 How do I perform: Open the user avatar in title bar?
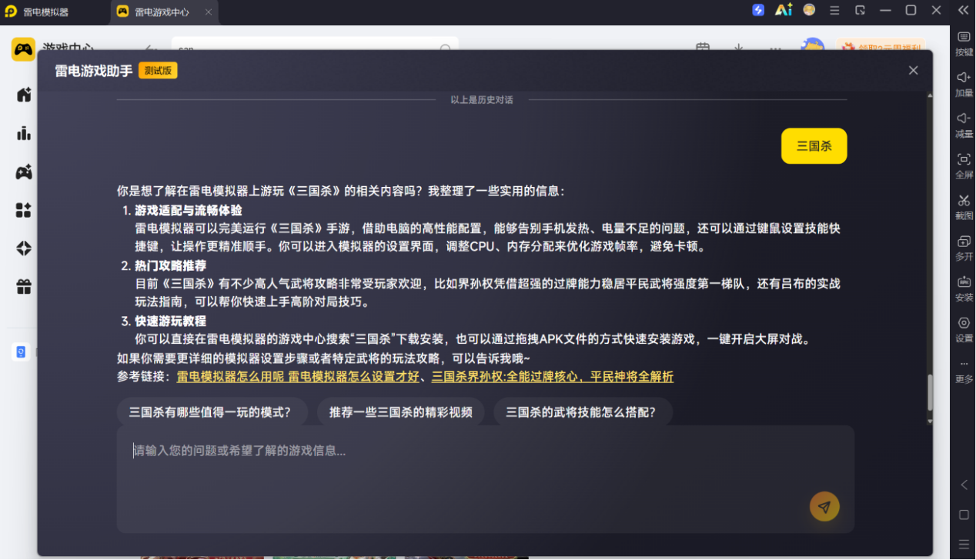[809, 10]
